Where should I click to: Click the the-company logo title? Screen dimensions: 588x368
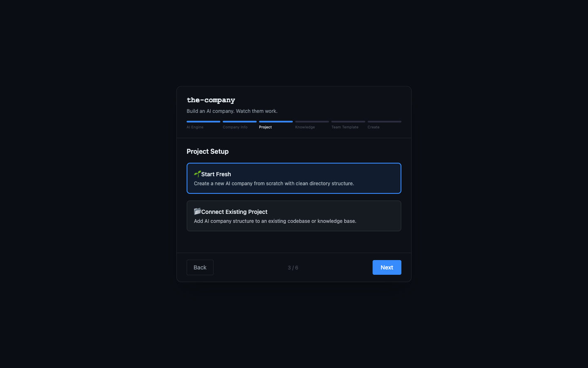click(211, 100)
